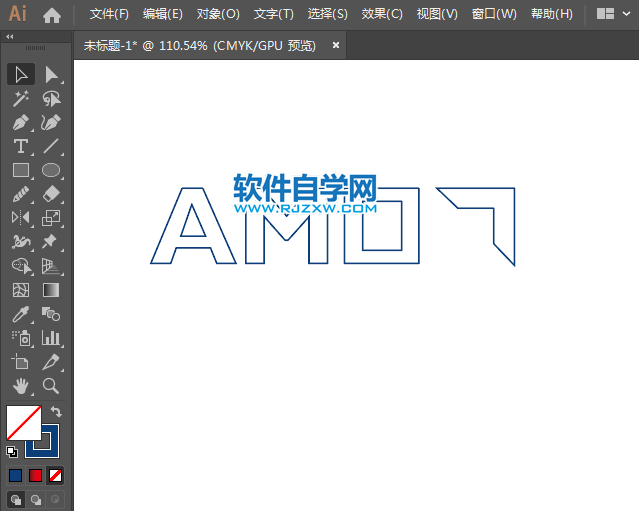Select the Direct Selection tool

click(x=51, y=75)
